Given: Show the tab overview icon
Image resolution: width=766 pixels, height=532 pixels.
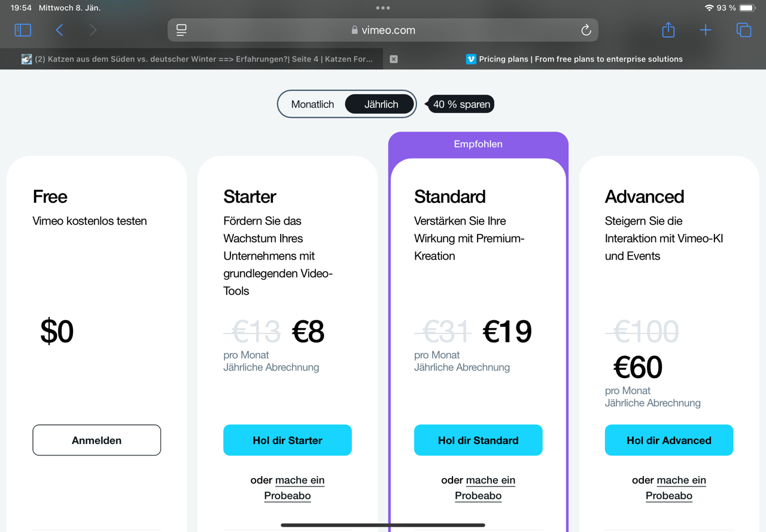Looking at the screenshot, I should point(743,30).
